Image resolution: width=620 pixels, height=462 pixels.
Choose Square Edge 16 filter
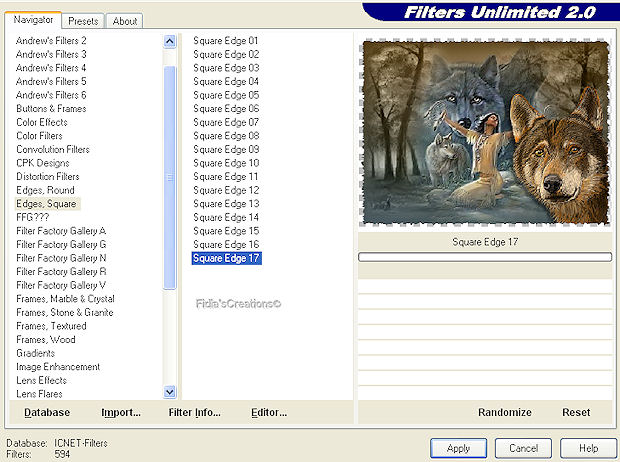(x=226, y=244)
